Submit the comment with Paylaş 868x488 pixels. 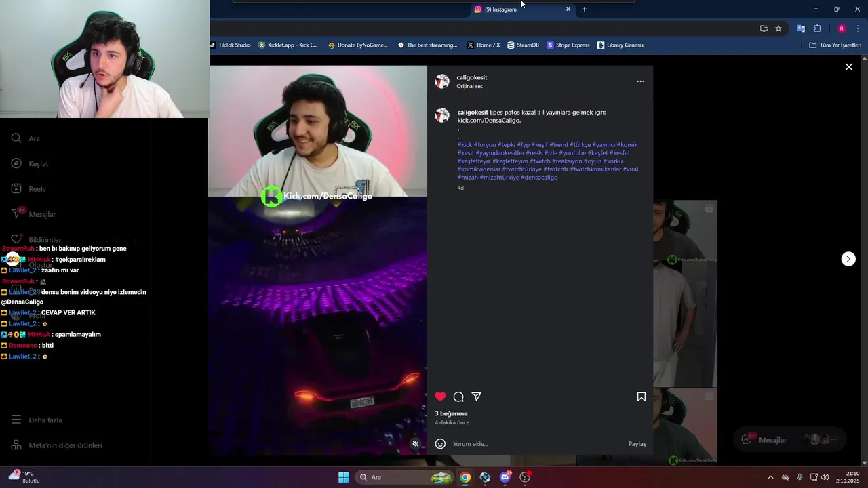[x=637, y=444]
